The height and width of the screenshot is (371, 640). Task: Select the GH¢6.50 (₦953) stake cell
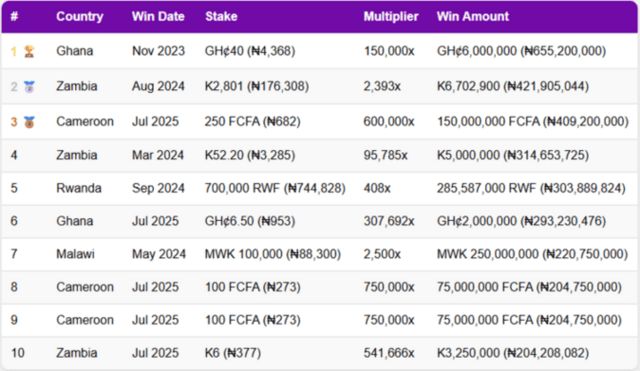[250, 221]
